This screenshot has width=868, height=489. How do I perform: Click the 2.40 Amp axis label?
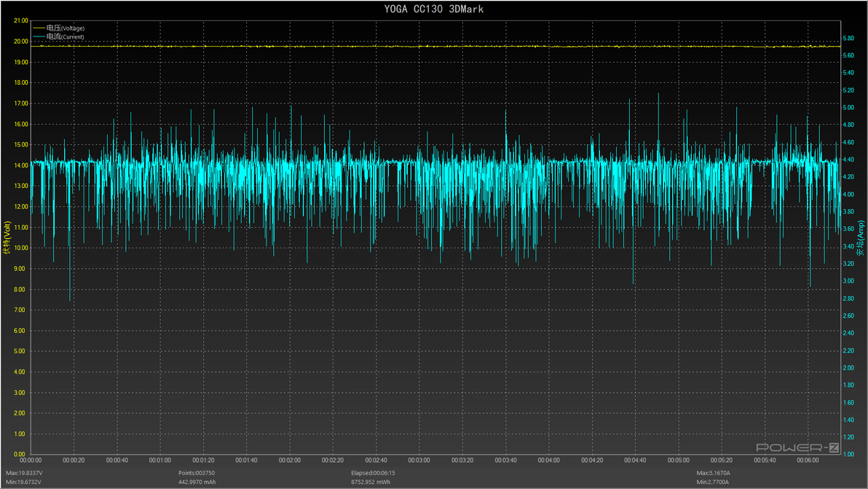[848, 333]
